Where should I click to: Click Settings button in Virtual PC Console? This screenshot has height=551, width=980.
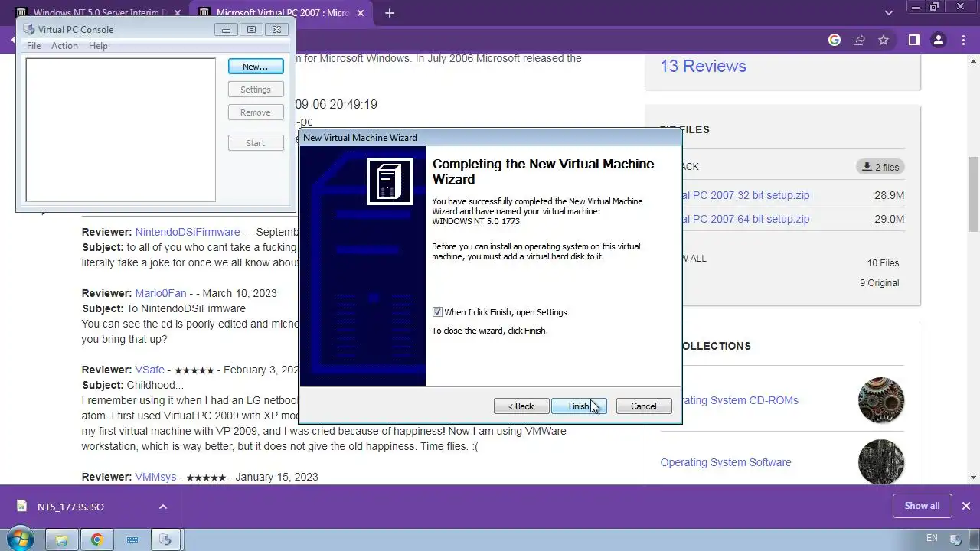click(x=256, y=90)
